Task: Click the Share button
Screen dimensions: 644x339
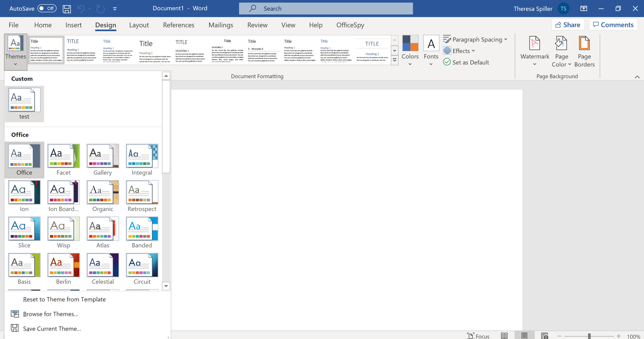Action: click(x=568, y=25)
